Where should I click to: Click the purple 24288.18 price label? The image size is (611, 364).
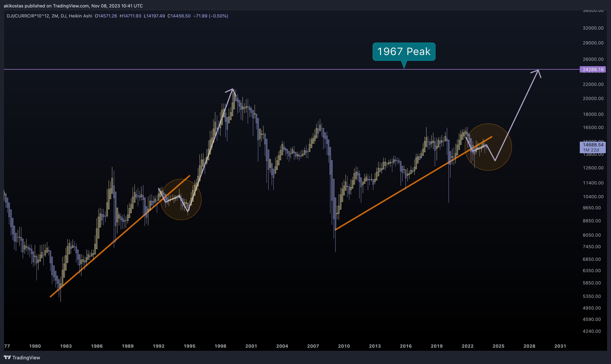593,69
